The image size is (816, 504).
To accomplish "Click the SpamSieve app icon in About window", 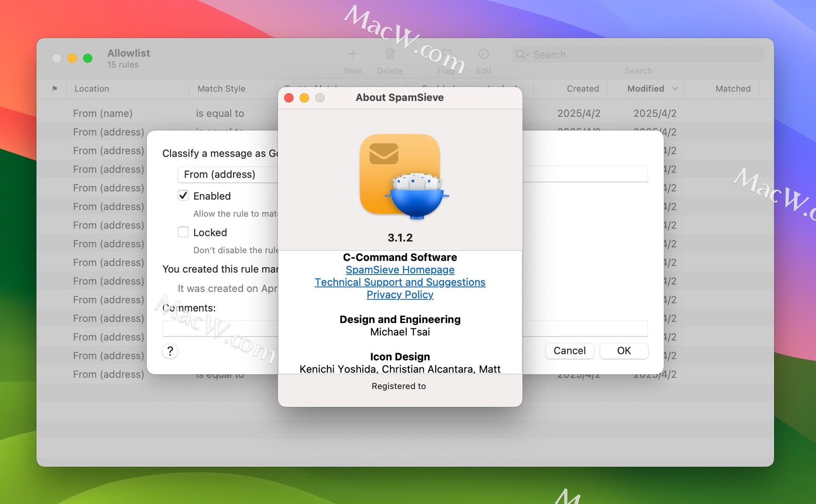I will click(404, 176).
